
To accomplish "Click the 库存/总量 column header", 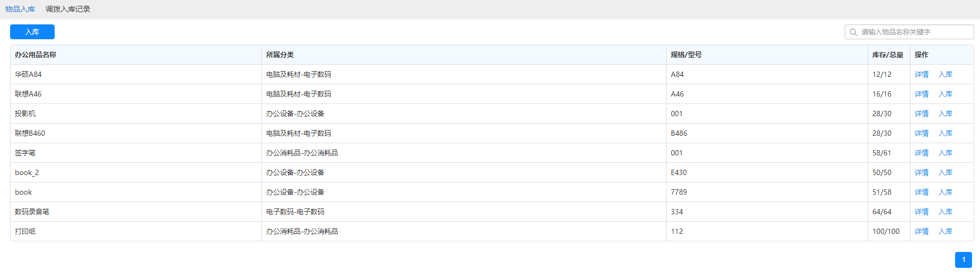I will tap(888, 55).
